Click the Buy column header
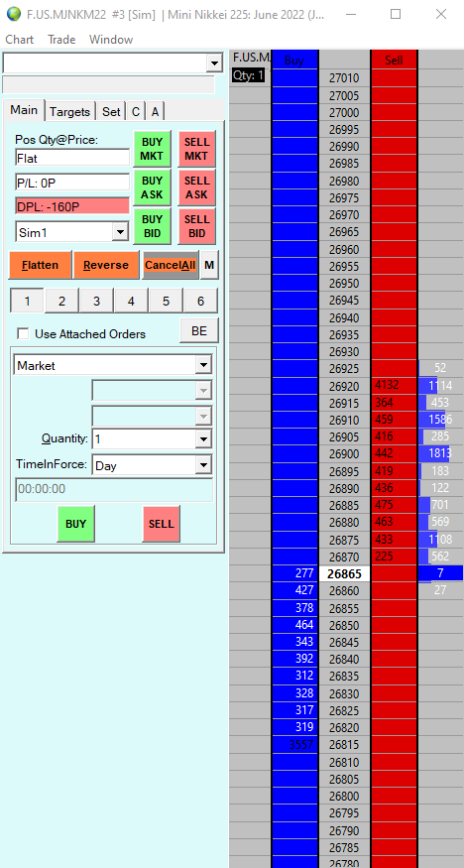The image size is (464, 868). pyautogui.click(x=294, y=60)
